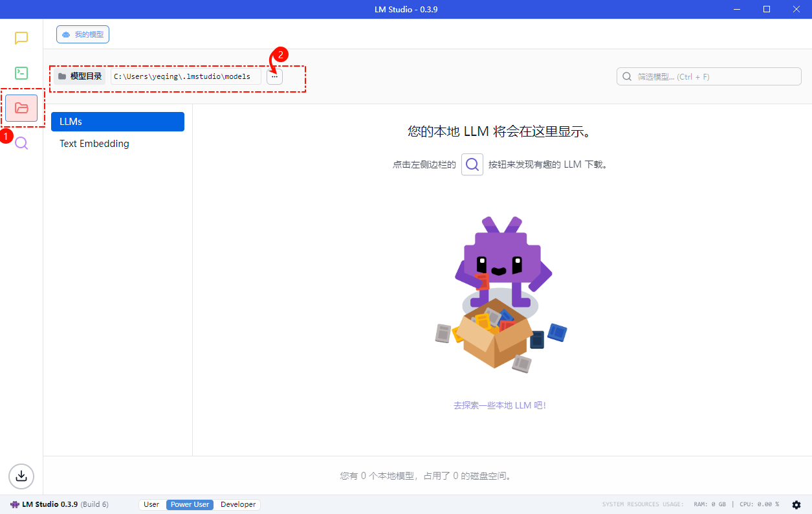Click the 我的模型 tab button
Screen dimensions: 812x514
[83, 34]
